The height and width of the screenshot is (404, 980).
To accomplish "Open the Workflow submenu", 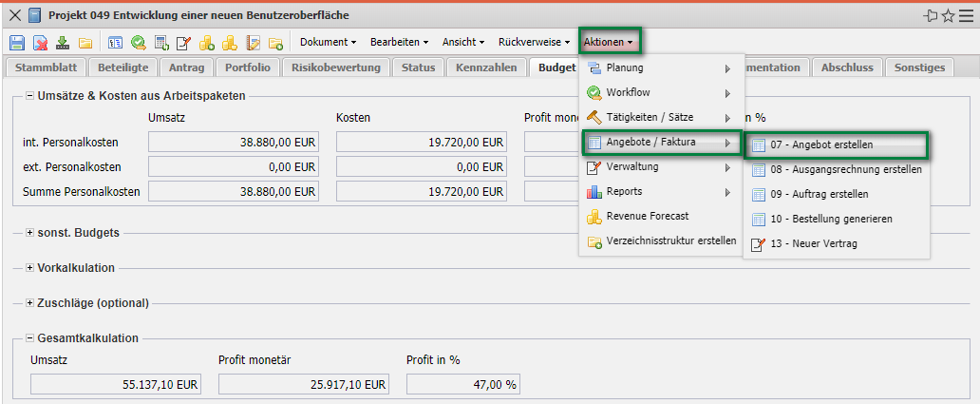I will pyautogui.click(x=661, y=92).
